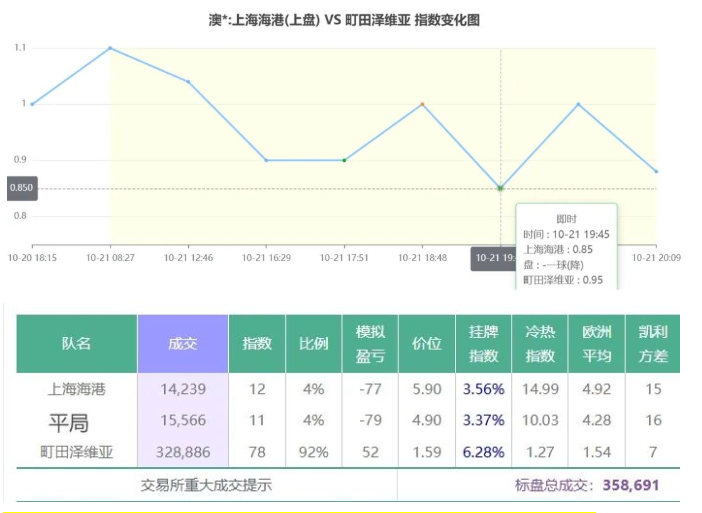Screen dimensions: 702x513
Task: Click the data point at 10-21 08:27
Action: (x=110, y=48)
